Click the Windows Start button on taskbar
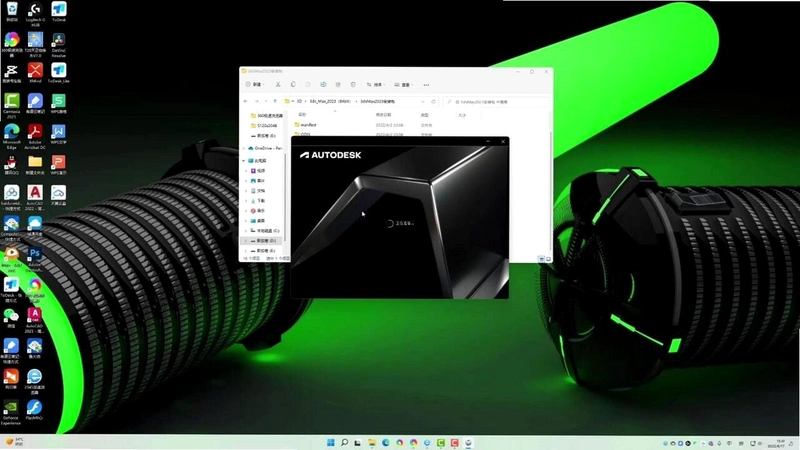The height and width of the screenshot is (450, 800). pyautogui.click(x=331, y=442)
